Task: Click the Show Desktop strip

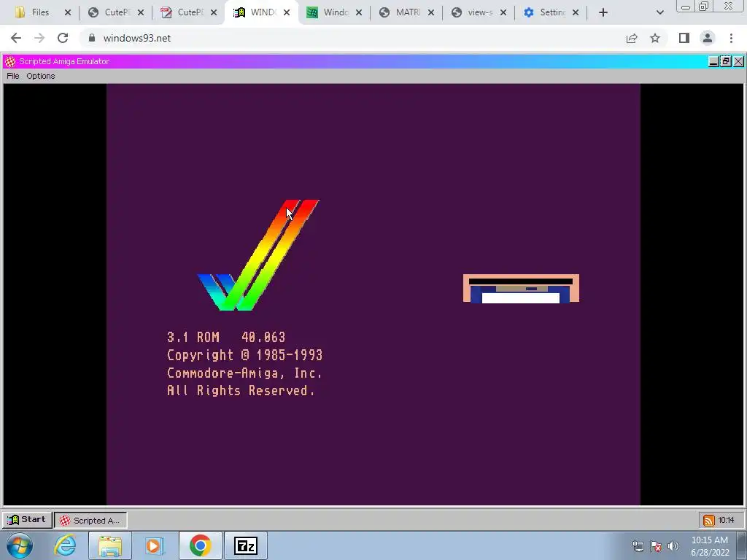Action: pyautogui.click(x=743, y=545)
